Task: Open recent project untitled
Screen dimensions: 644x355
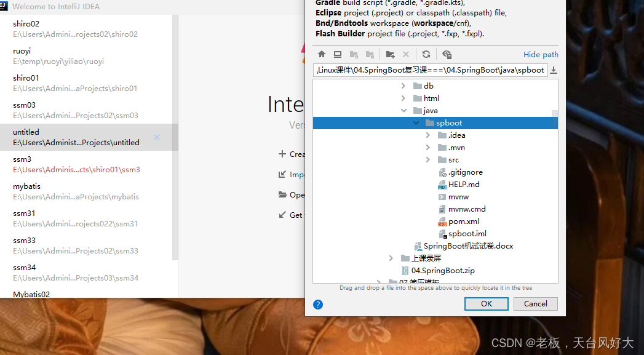Action: coord(86,137)
